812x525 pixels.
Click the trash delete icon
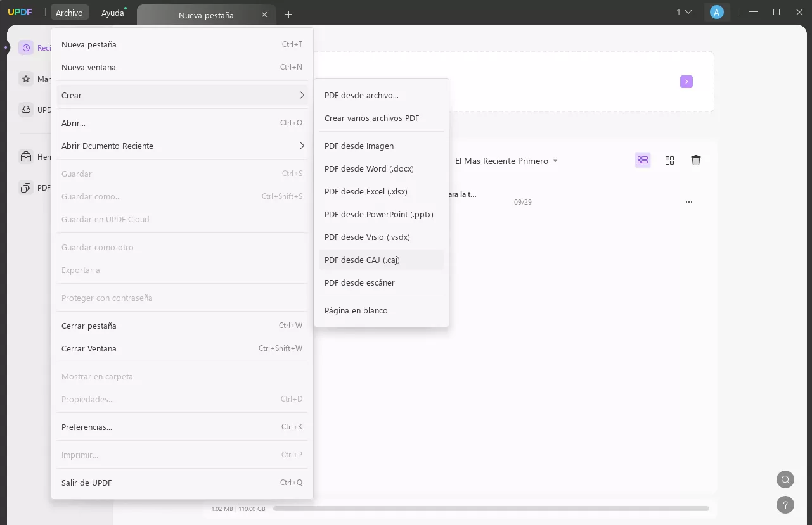[696, 160]
